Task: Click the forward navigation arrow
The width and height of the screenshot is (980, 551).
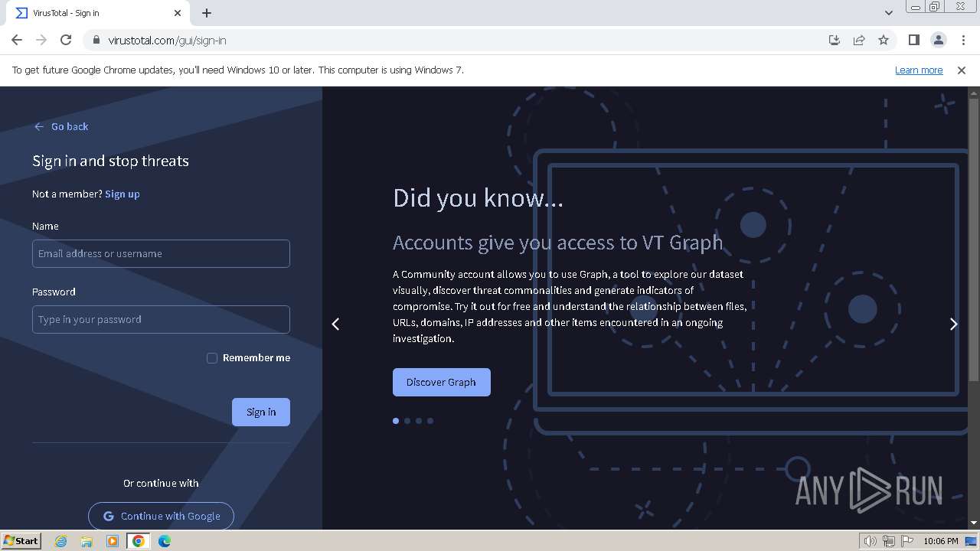Action: (x=41, y=40)
